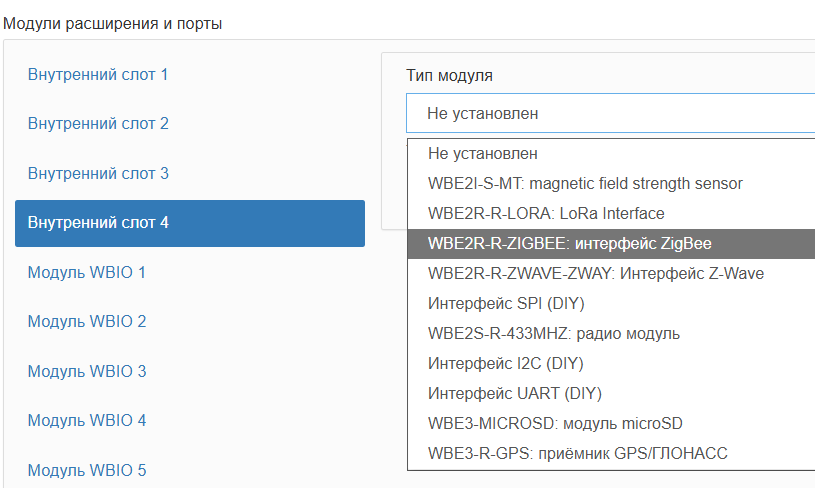Open Внутренний слот 1 tab
Image resolution: width=815 pixels, height=488 pixels.
[98, 75]
